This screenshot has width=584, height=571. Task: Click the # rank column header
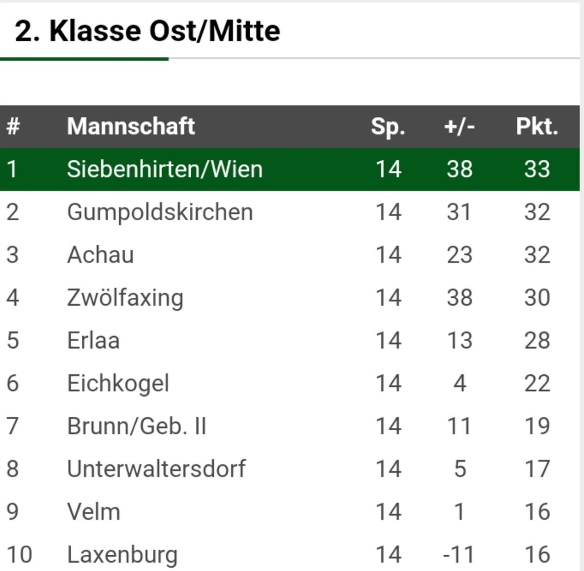(13, 127)
